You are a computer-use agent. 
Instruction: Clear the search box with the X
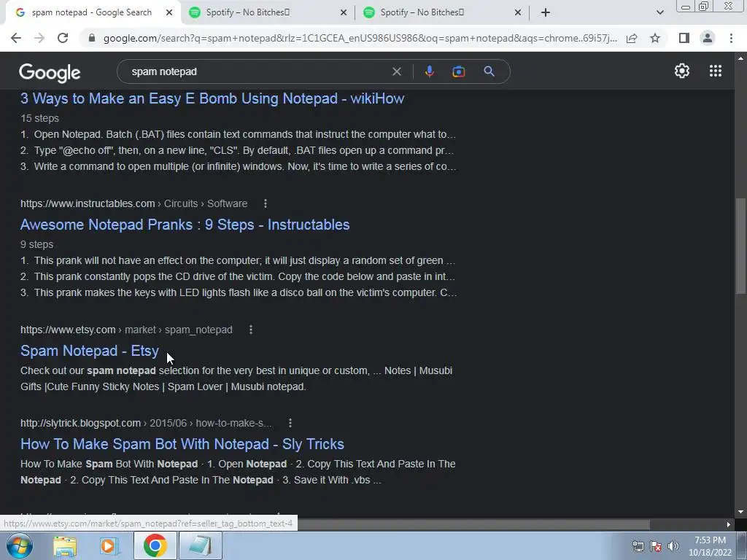[396, 71]
